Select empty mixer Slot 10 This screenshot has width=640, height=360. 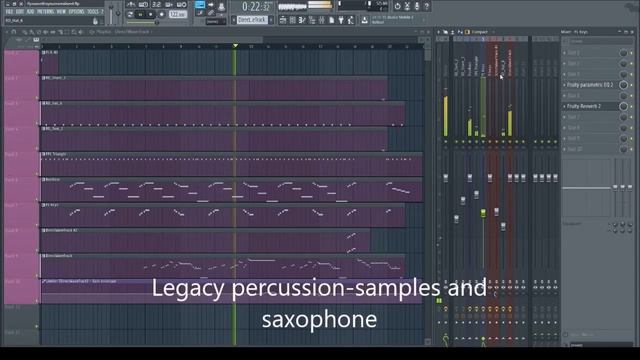coord(590,149)
